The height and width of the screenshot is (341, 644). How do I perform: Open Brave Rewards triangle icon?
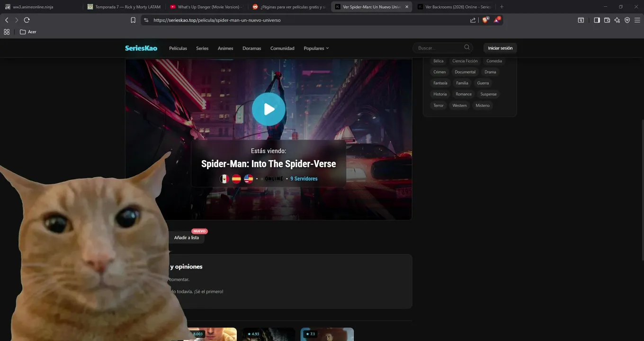point(497,20)
